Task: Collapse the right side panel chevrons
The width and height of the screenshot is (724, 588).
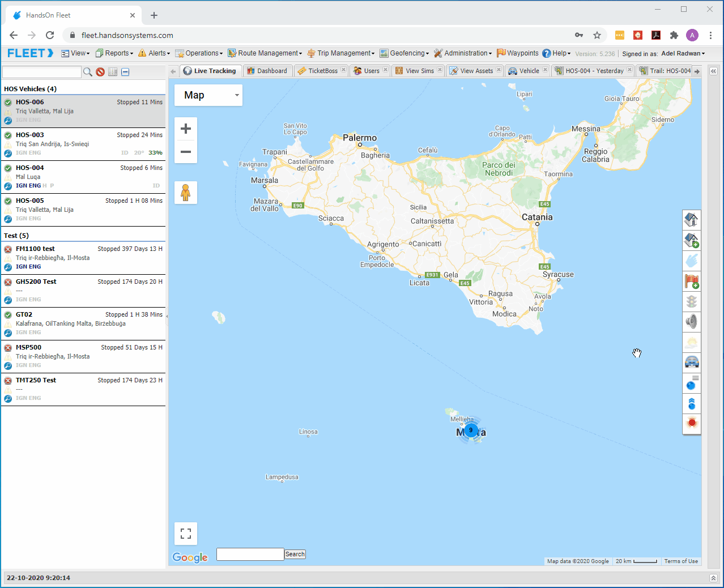Action: (713, 71)
